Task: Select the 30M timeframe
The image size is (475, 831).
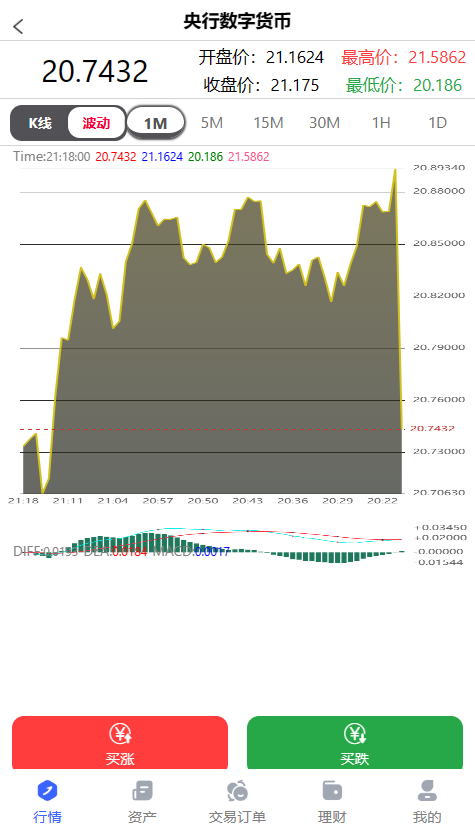Action: pos(324,123)
